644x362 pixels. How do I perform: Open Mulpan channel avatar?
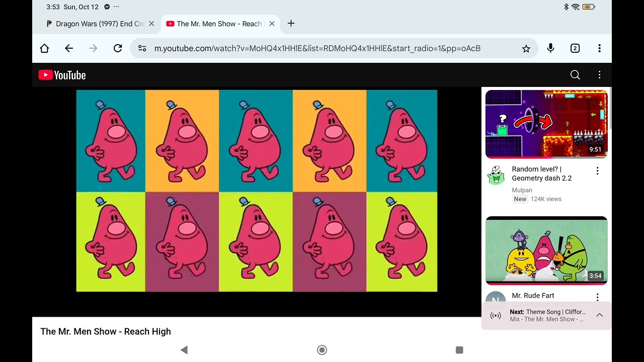496,175
